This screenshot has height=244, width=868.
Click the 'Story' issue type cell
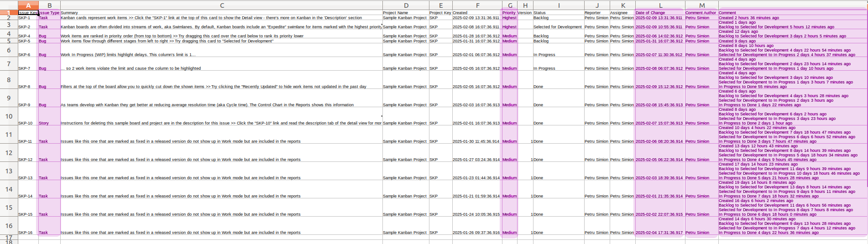point(49,116)
